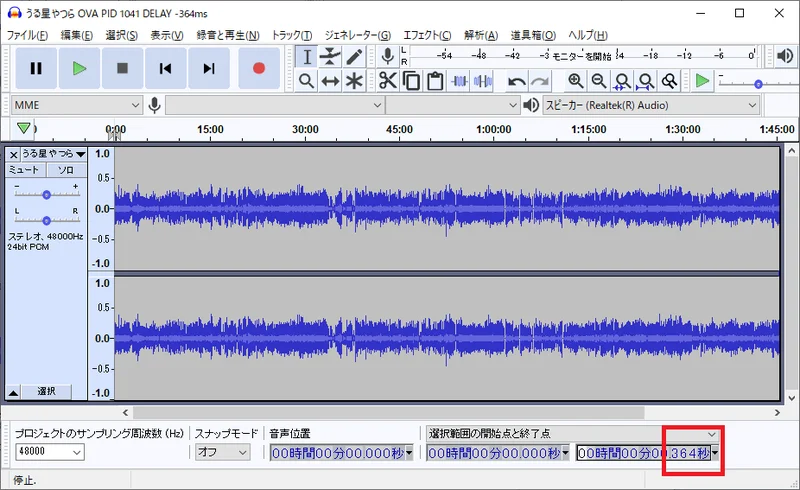Choose the Draw pencil tool
The height and width of the screenshot is (490, 800).
tap(354, 56)
